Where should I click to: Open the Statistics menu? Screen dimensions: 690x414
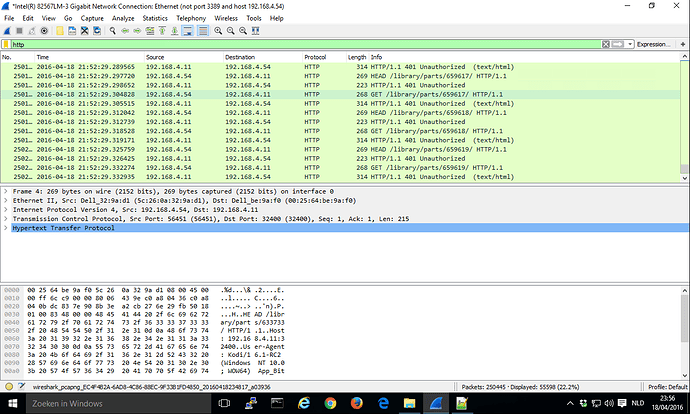(155, 18)
